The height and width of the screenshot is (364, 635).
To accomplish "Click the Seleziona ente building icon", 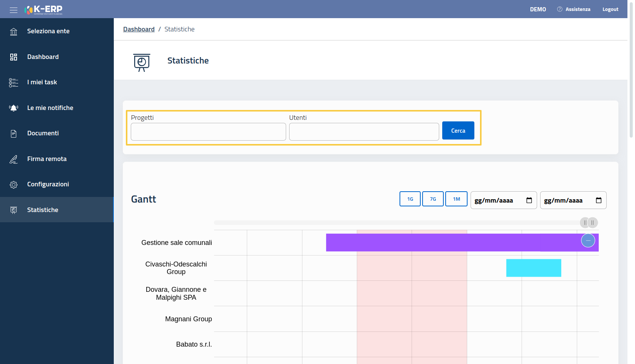I will (14, 31).
